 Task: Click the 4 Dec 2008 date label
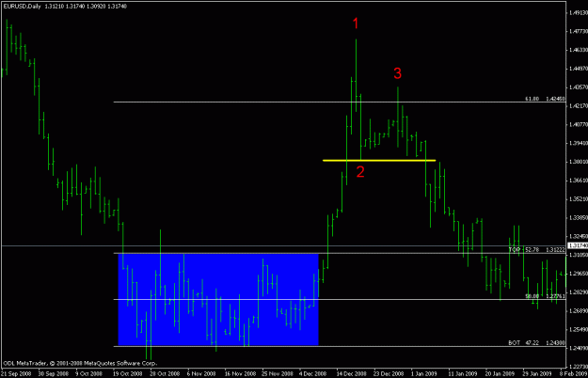pyautogui.click(x=312, y=373)
